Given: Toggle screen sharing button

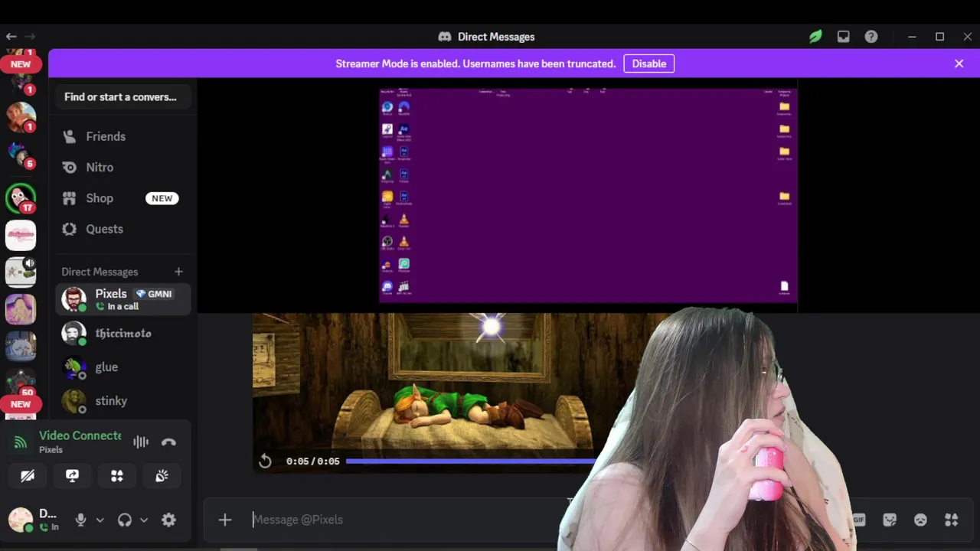Looking at the screenshot, I should tap(72, 476).
